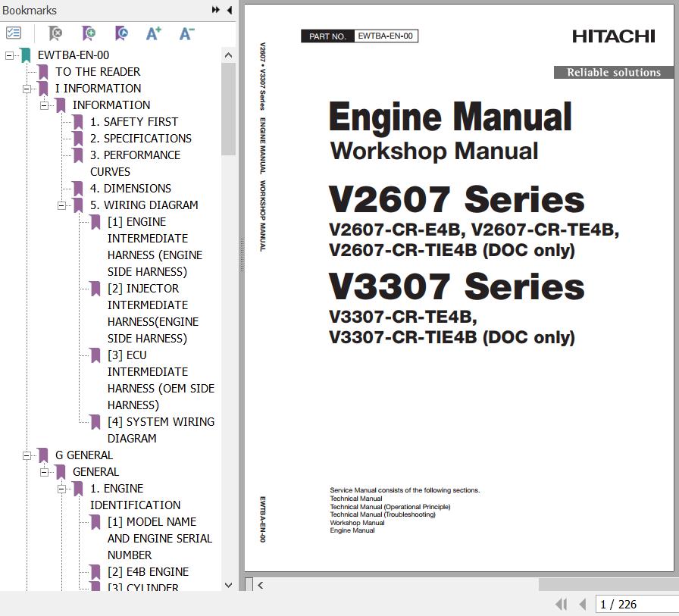Screen dimensions: 679x616
Task: Click bookmark icon beside 1. SAFETY FIRST
Action: click(78, 122)
